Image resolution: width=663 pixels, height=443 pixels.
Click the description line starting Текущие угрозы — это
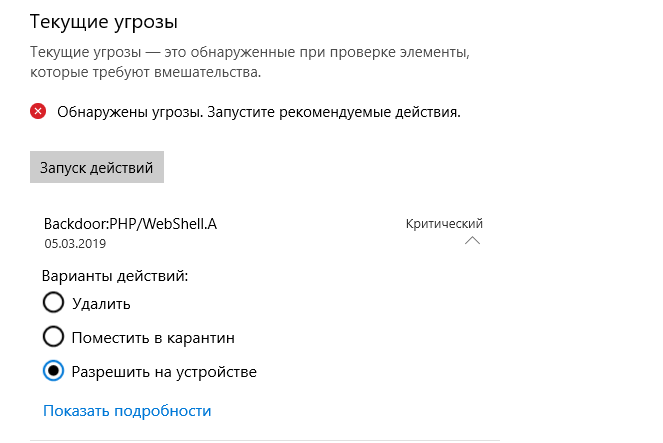click(249, 51)
